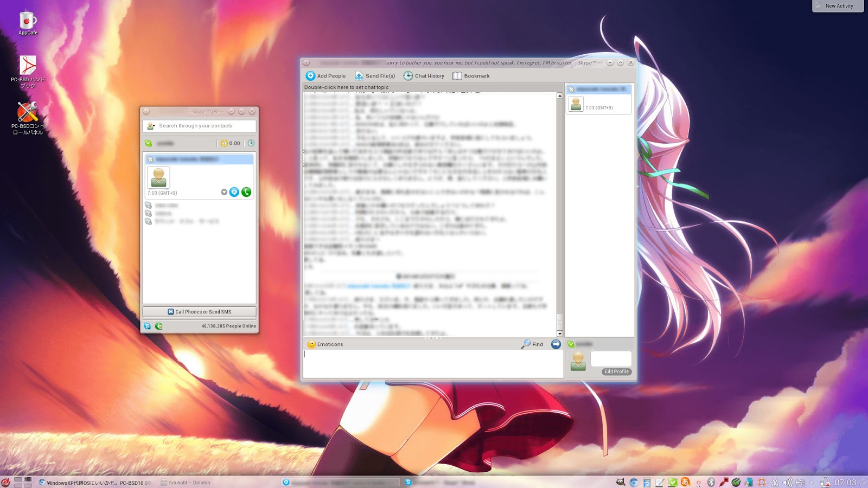
Task: Click the chat topic bar text
Action: point(347,87)
